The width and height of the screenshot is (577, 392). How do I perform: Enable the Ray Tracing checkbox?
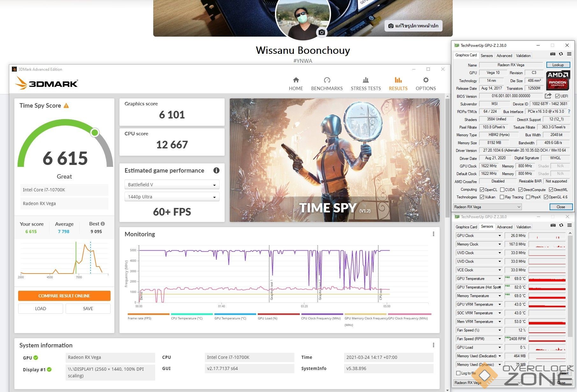click(x=502, y=197)
